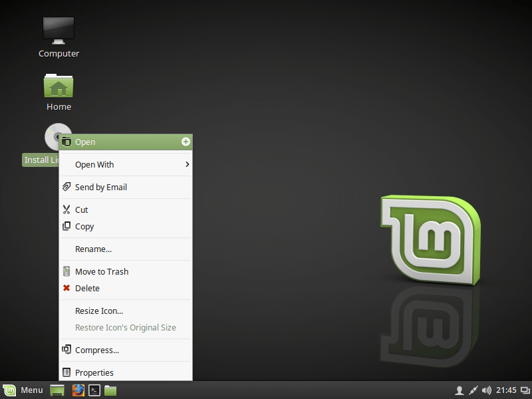This screenshot has width=532, height=399.
Task: Select the Install Linux Mint disc icon
Action: (52, 136)
